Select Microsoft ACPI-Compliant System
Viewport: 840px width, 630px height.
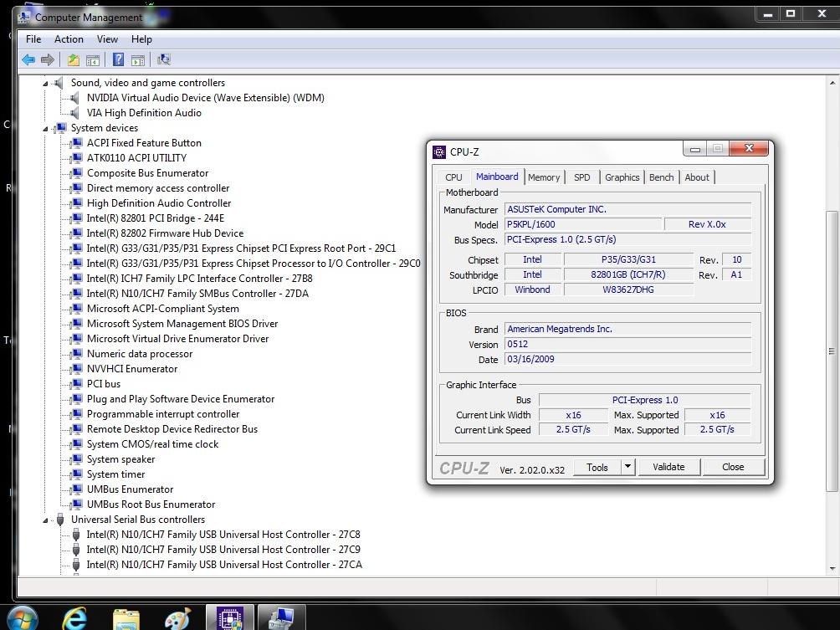pos(163,309)
